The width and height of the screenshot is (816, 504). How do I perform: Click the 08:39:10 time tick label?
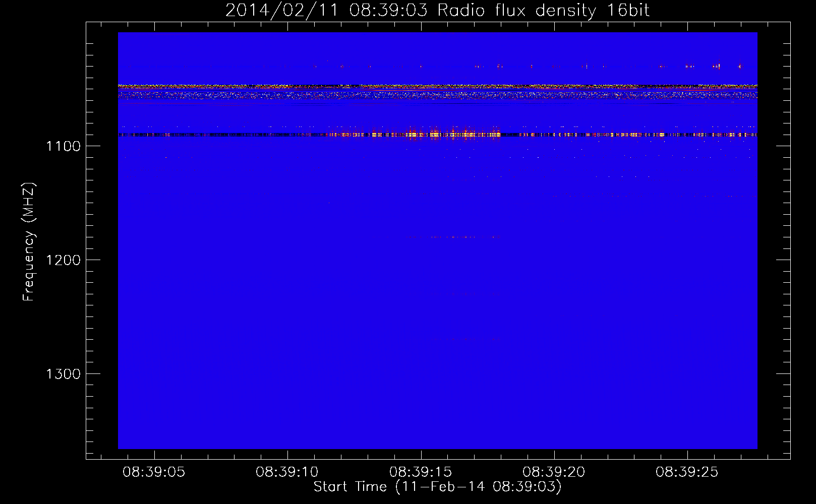coord(287,472)
